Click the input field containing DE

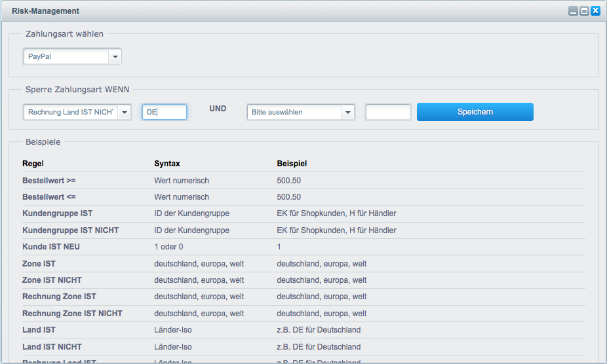point(165,113)
